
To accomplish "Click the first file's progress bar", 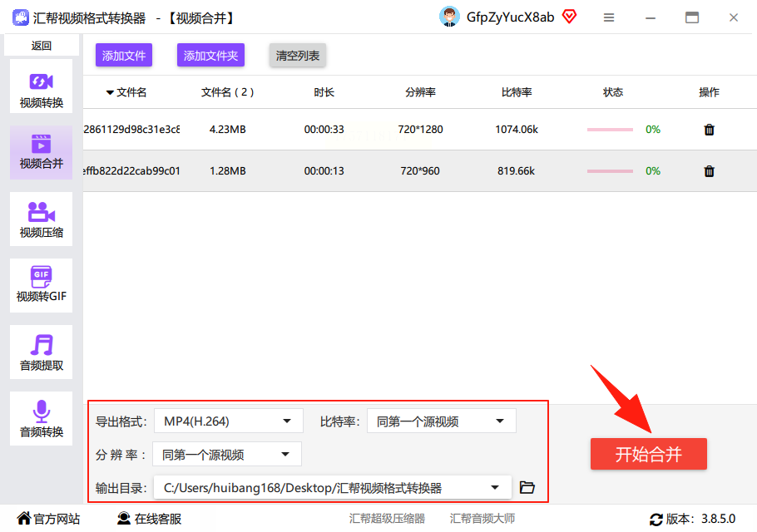I will pyautogui.click(x=610, y=130).
